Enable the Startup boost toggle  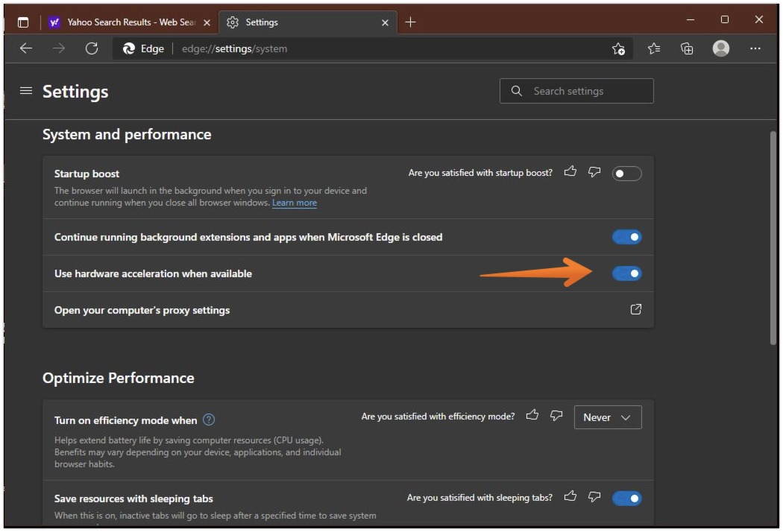627,172
